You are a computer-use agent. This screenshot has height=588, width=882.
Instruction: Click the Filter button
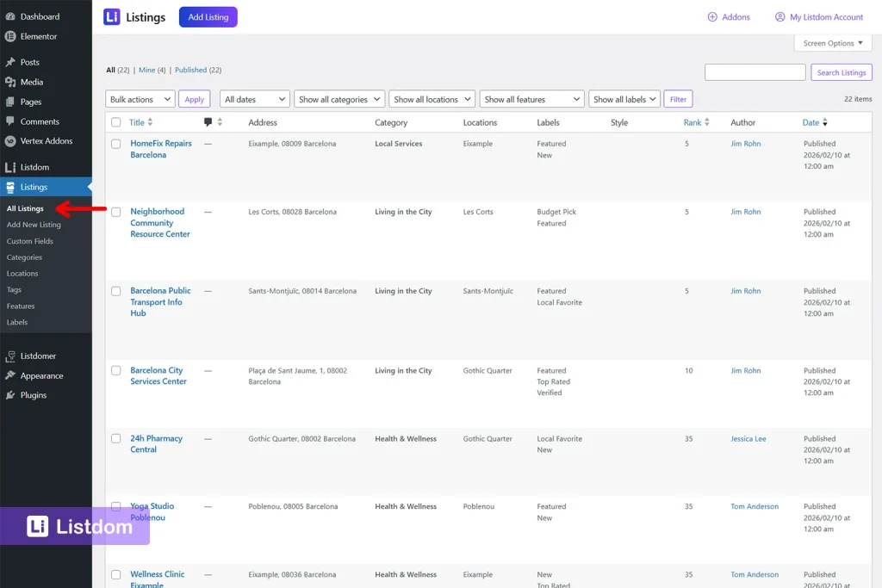click(x=678, y=99)
